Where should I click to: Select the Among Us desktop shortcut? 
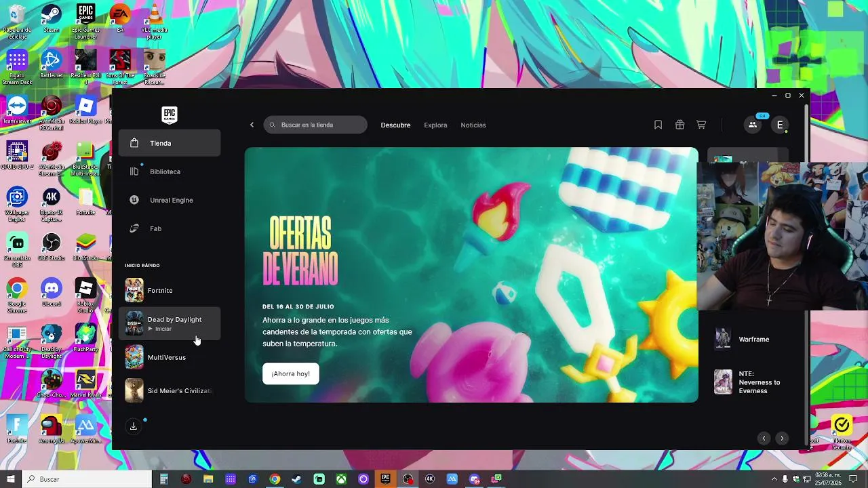click(51, 430)
